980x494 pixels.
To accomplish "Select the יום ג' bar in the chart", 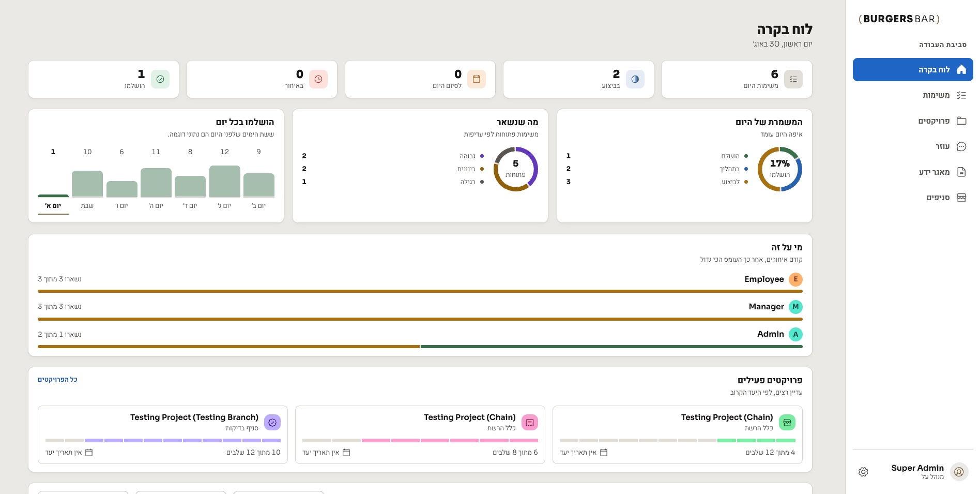I will [225, 181].
